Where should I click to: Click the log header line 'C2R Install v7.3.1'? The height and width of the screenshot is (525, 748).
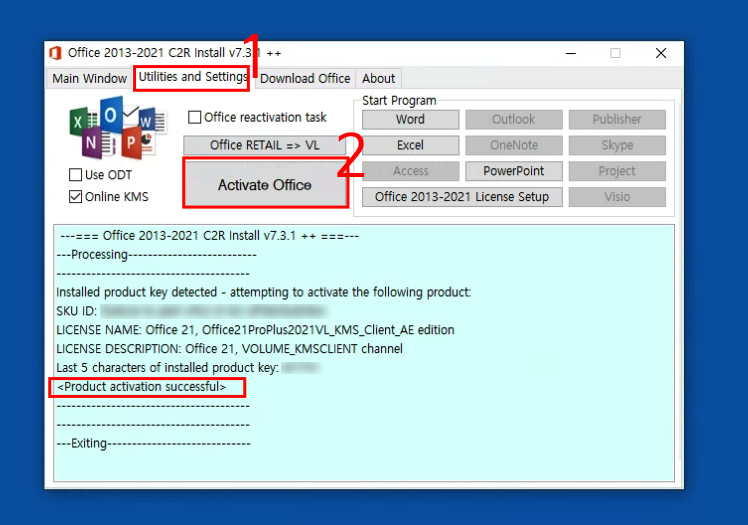pos(209,236)
